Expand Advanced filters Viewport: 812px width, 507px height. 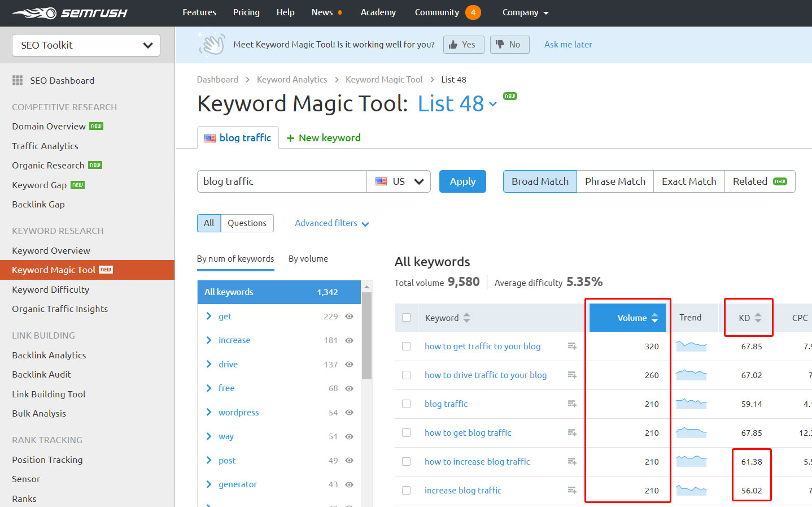click(x=331, y=223)
